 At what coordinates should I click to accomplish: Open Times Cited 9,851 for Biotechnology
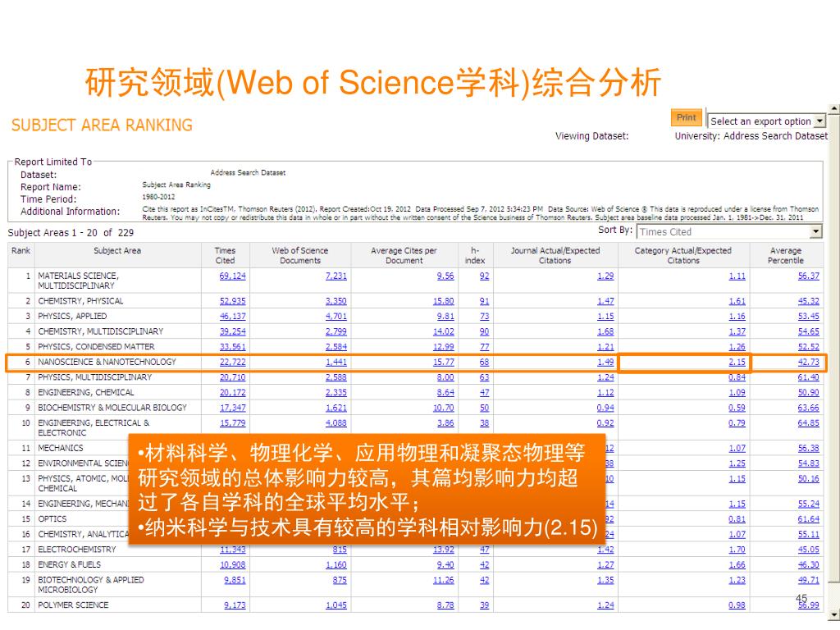click(235, 580)
